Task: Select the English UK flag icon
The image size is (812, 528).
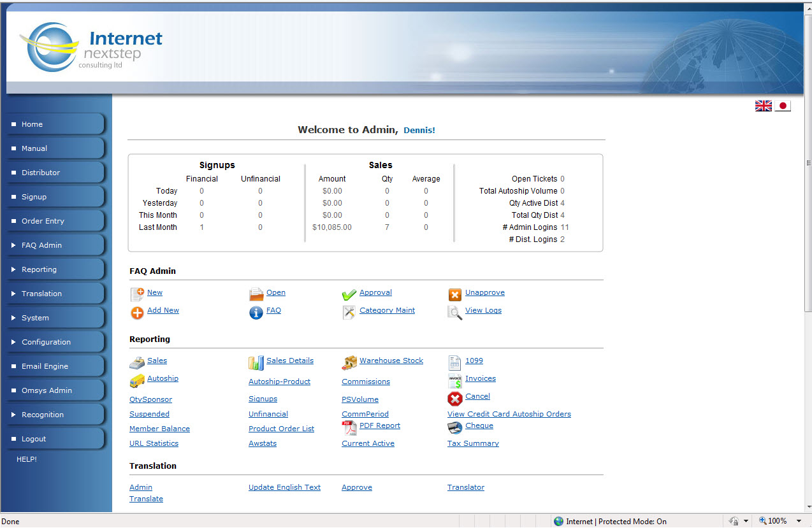Action: click(763, 106)
